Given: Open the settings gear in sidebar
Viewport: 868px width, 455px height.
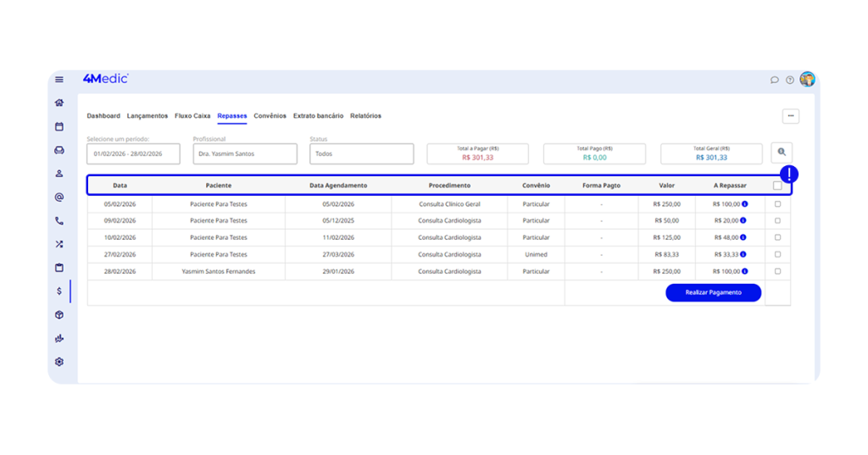Looking at the screenshot, I should click(x=59, y=362).
